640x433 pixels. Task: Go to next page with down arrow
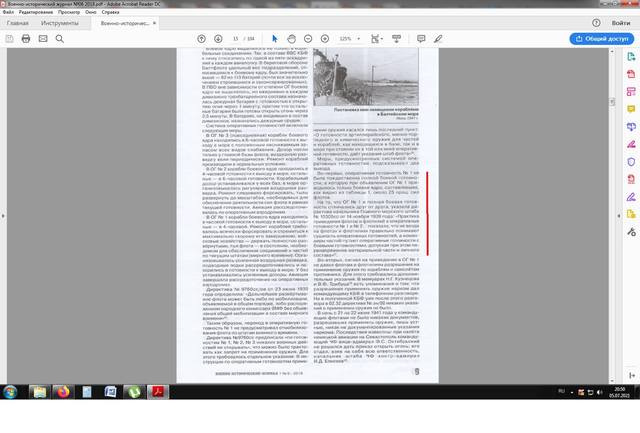point(217,39)
